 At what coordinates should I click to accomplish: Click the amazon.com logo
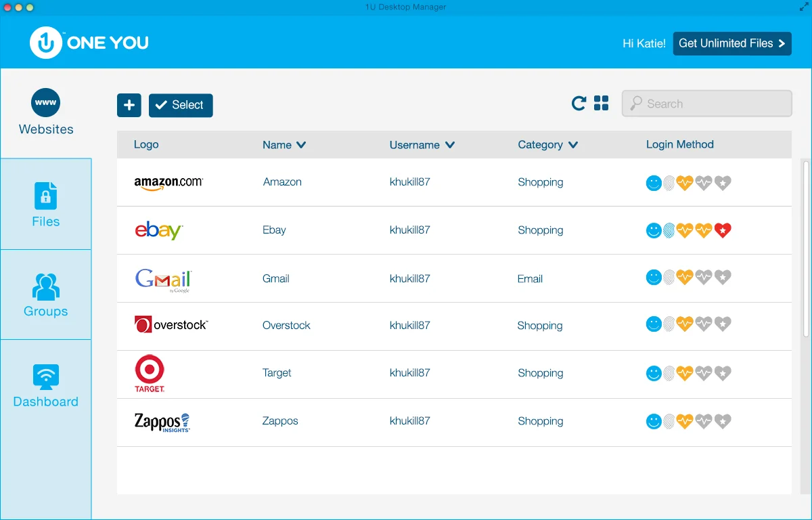tap(168, 183)
